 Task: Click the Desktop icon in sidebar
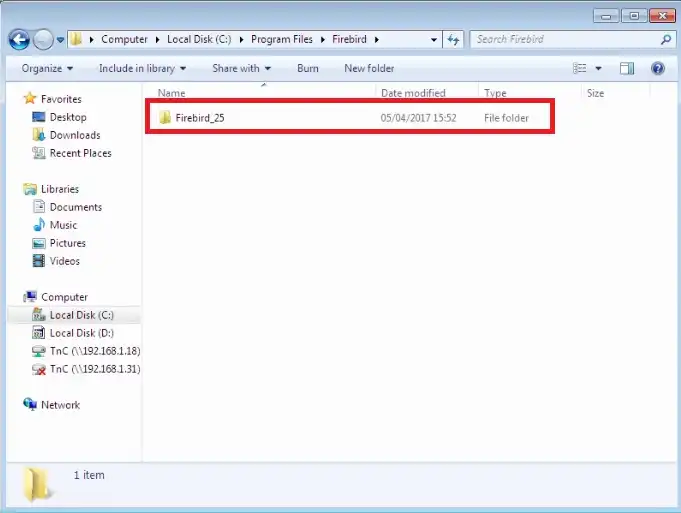38,117
